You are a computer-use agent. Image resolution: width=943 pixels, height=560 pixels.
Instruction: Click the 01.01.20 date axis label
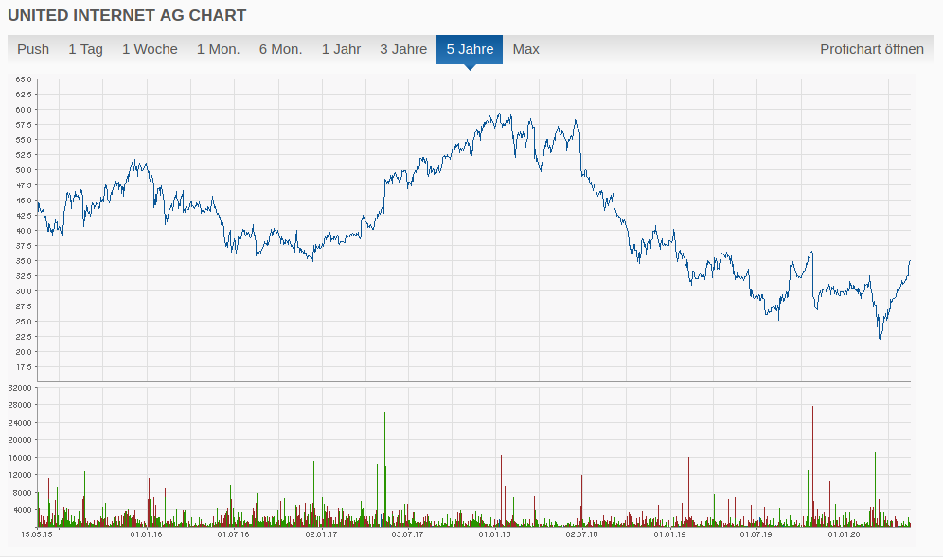tap(844, 534)
